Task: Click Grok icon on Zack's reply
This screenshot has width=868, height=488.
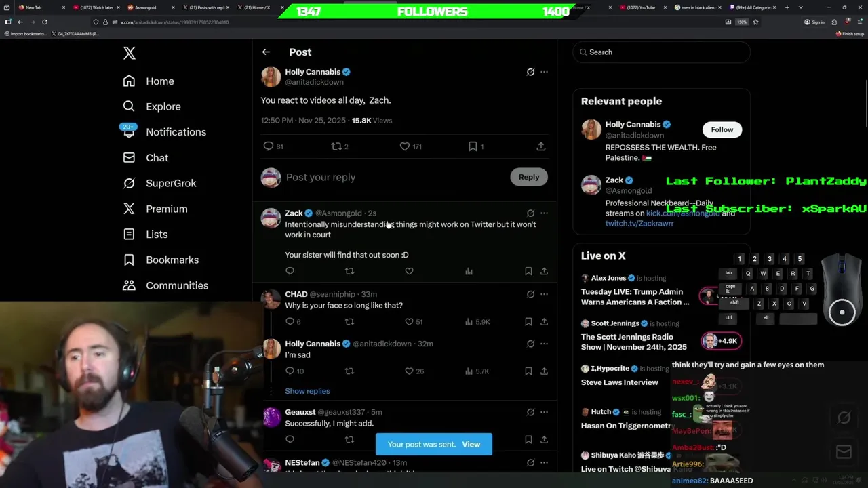Action: pyautogui.click(x=530, y=213)
